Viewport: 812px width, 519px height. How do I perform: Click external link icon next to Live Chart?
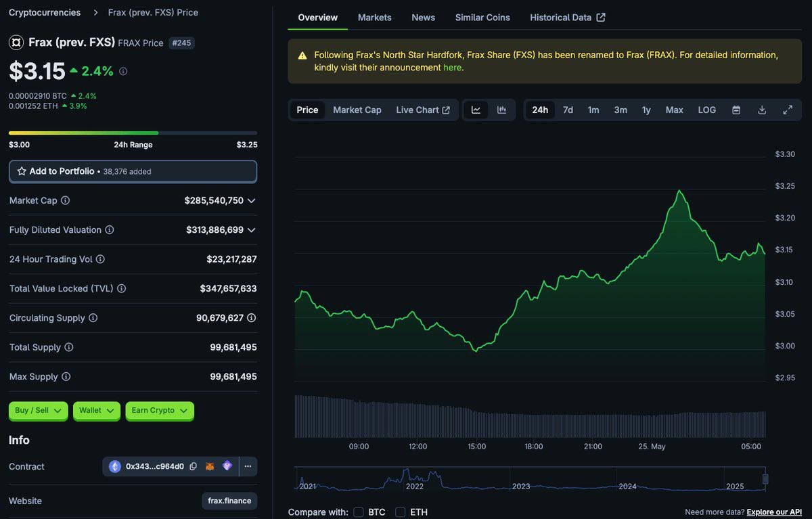pos(446,110)
